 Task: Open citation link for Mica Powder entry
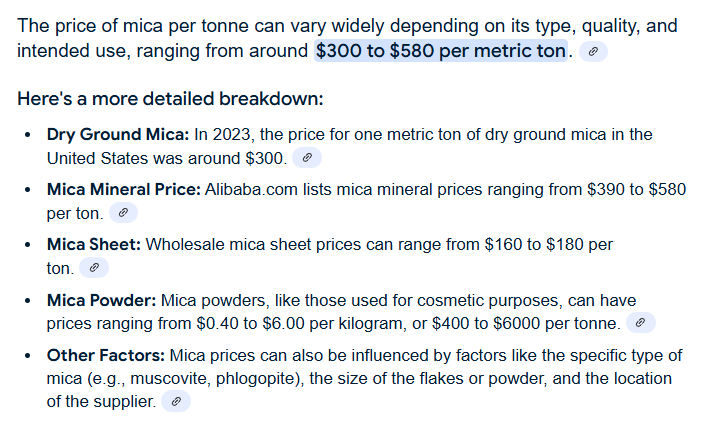click(x=641, y=323)
